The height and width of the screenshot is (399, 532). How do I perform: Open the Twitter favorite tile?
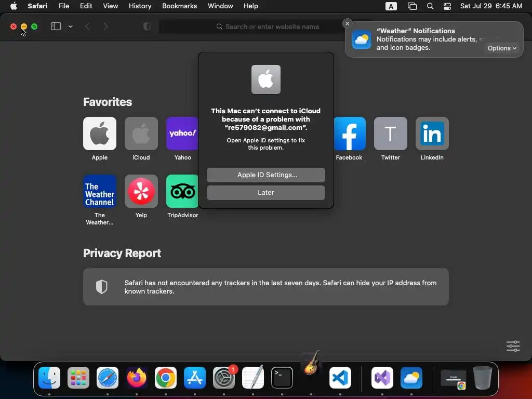tap(391, 134)
